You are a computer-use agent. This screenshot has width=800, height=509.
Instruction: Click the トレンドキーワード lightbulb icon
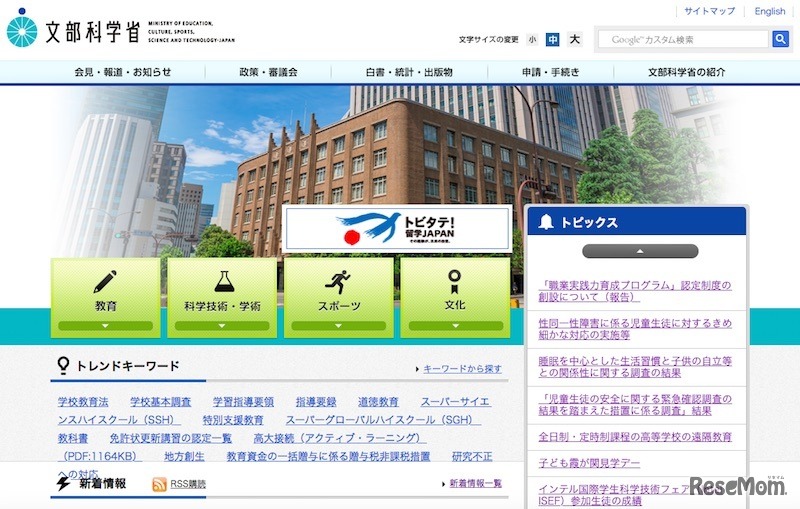(x=63, y=365)
